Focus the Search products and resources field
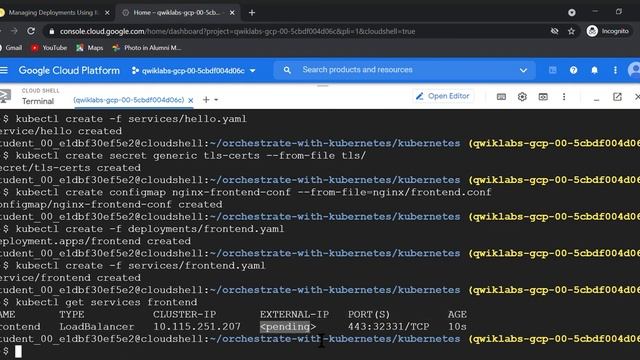This screenshot has height=360, width=640. coord(404,70)
